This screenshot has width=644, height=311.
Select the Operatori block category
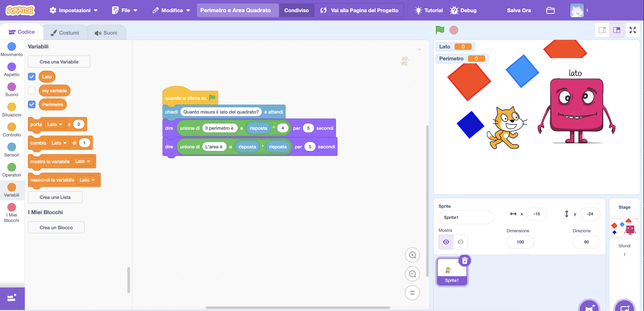click(x=12, y=170)
